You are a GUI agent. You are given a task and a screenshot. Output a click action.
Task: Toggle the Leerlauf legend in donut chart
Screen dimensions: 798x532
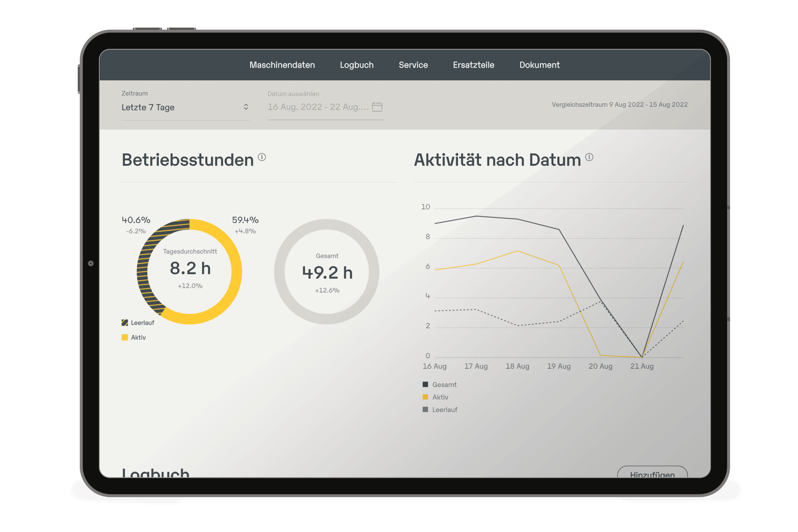pos(138,323)
